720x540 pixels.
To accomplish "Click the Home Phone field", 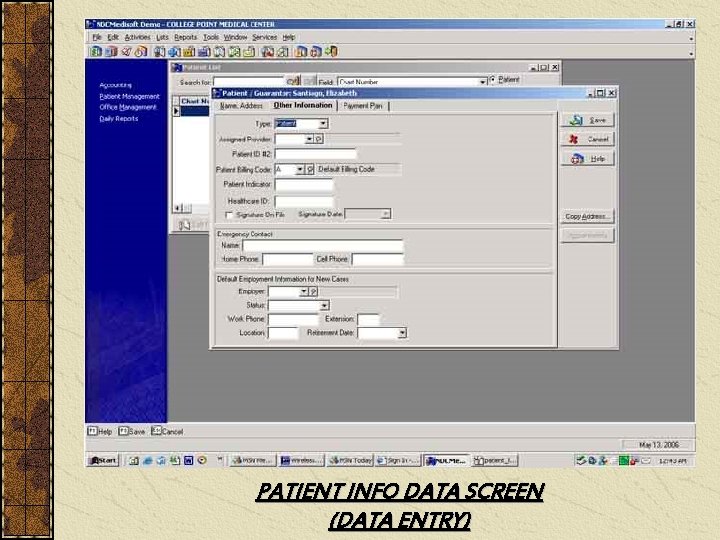I will 288,259.
